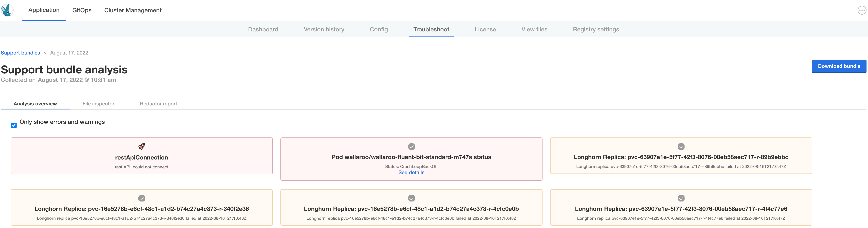868x228 pixels.
Task: Click check icon on fluent-bit pod status card
Action: (411, 146)
